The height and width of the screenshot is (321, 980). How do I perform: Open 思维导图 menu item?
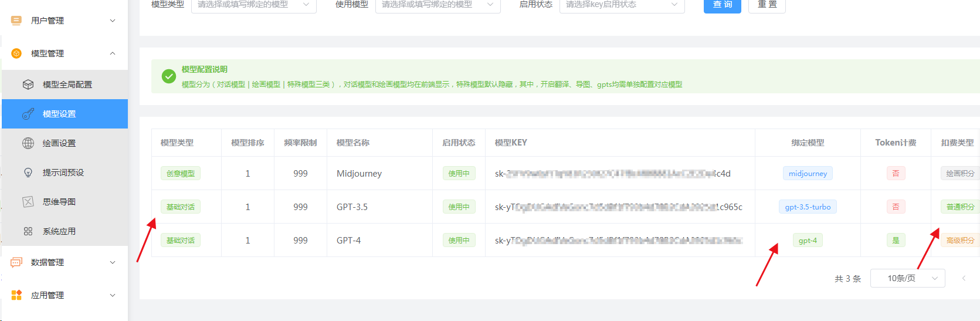(65, 202)
